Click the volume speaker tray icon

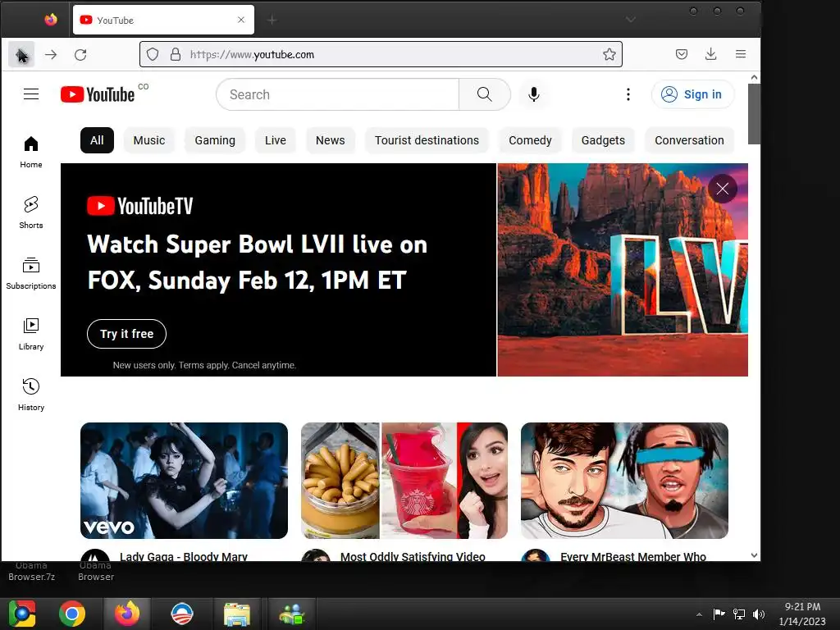(x=759, y=614)
